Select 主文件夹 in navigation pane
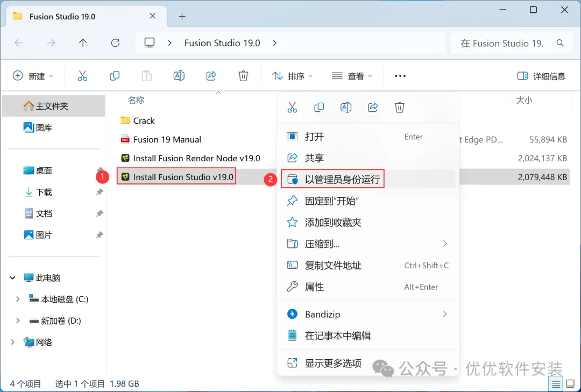Image resolution: width=581 pixels, height=392 pixels. pos(54,106)
